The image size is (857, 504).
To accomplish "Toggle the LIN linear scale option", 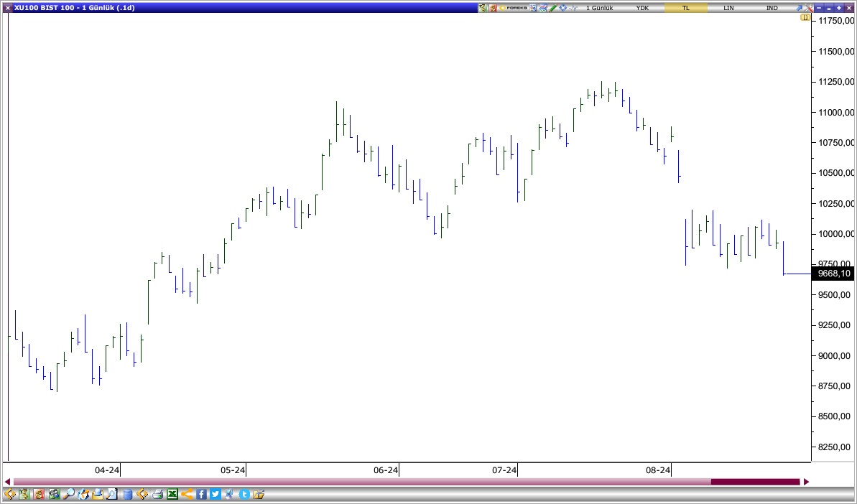I will tap(728, 7).
